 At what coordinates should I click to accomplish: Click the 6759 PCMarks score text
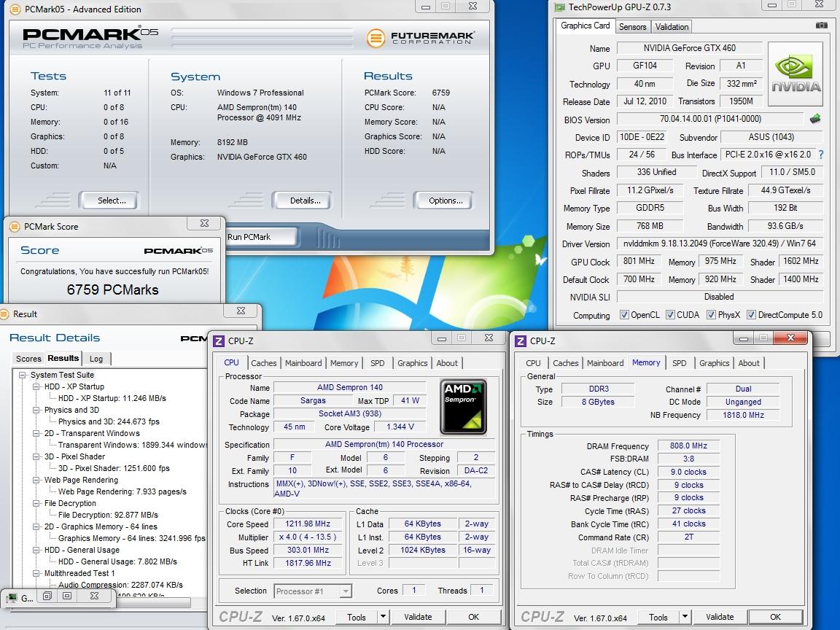112,289
